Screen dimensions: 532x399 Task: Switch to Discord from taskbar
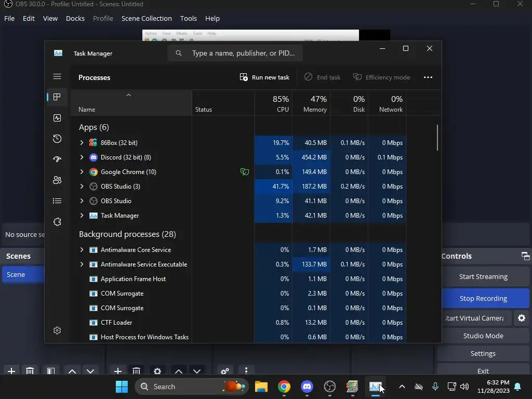(x=307, y=387)
